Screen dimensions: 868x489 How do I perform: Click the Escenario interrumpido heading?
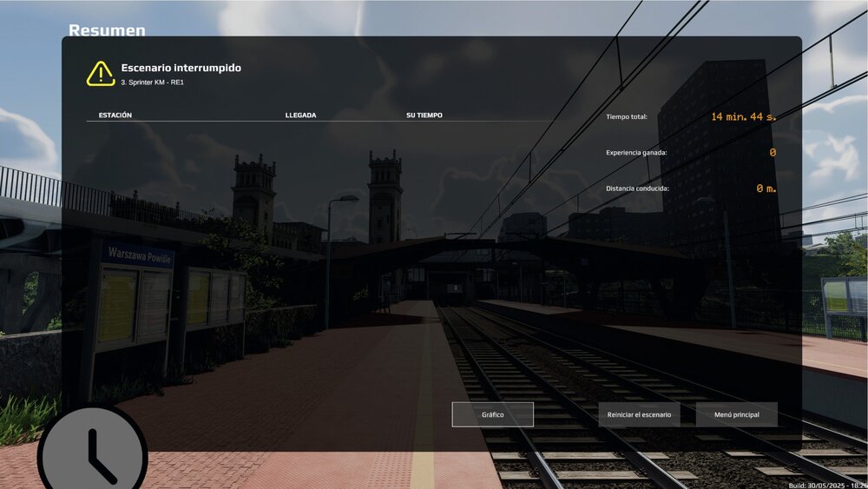(181, 68)
